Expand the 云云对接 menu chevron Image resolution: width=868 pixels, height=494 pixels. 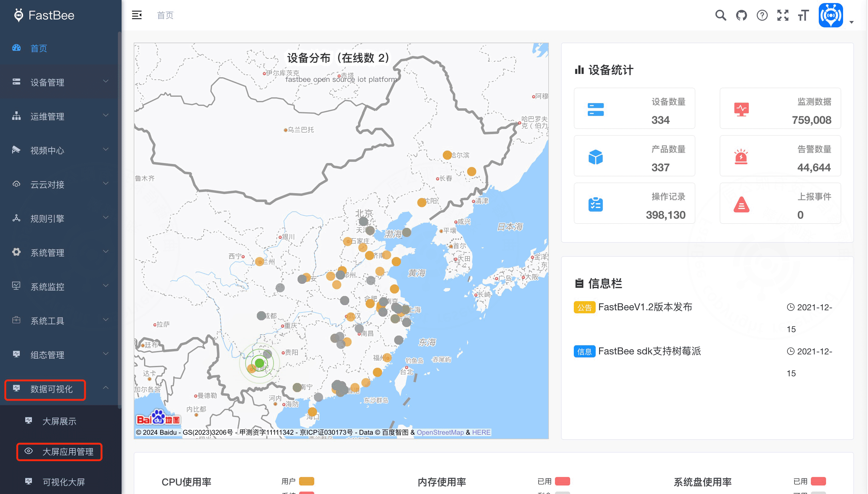point(106,183)
